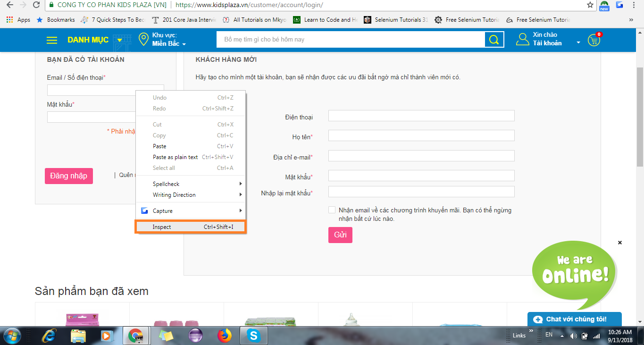The width and height of the screenshot is (644, 345).
Task: Click the user account avatar icon
Action: (522, 39)
